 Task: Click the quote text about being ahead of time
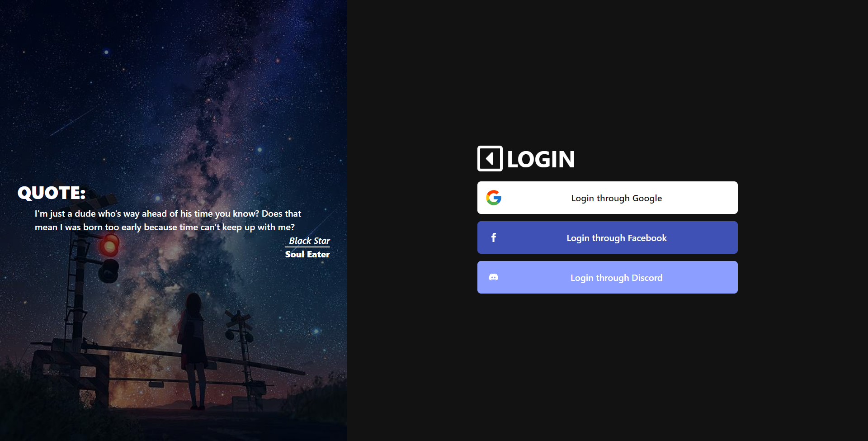[168, 220]
